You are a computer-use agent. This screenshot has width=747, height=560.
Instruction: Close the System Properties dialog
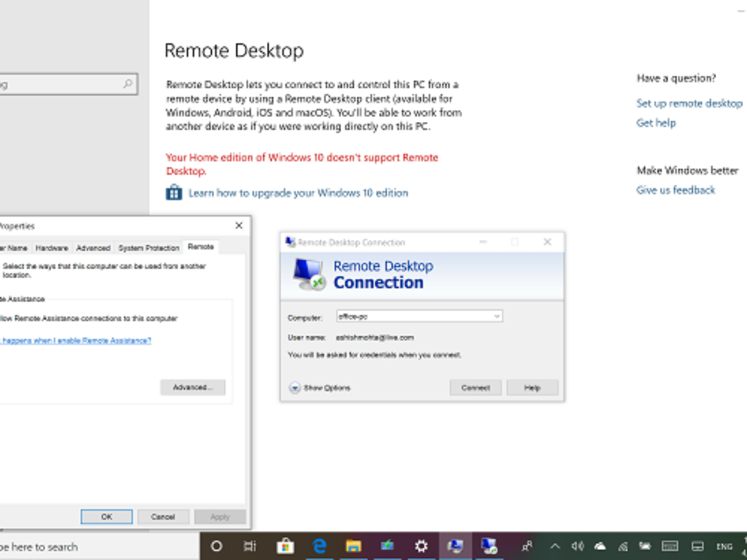[x=238, y=226]
